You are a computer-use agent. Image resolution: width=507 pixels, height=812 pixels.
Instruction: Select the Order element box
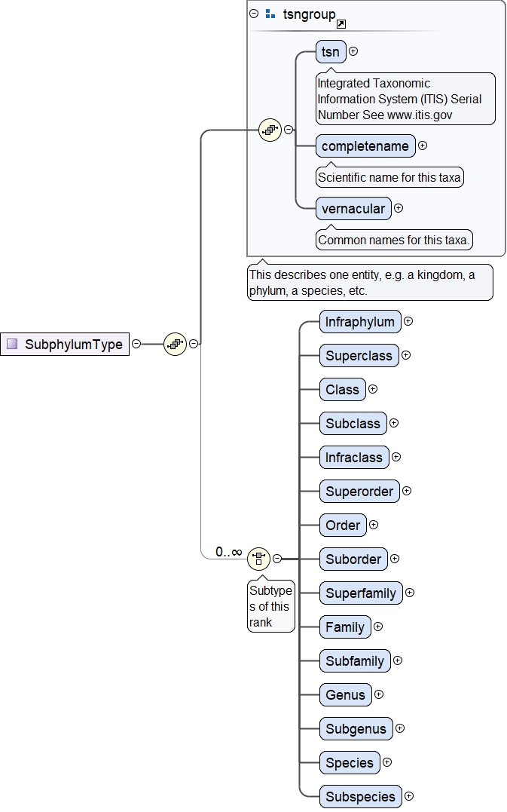pos(343,526)
